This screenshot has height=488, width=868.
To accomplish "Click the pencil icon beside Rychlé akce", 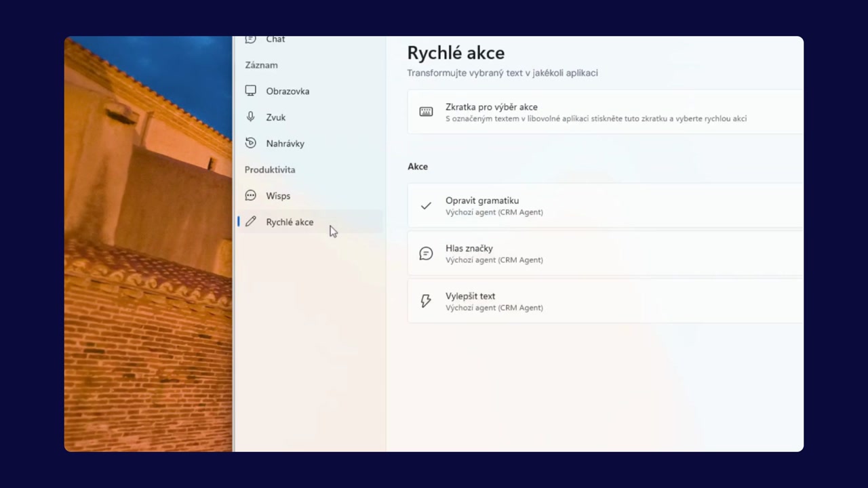I will point(251,222).
